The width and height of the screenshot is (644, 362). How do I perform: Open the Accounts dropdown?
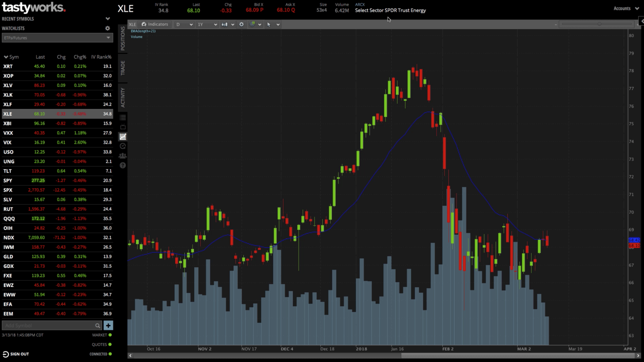point(626,8)
